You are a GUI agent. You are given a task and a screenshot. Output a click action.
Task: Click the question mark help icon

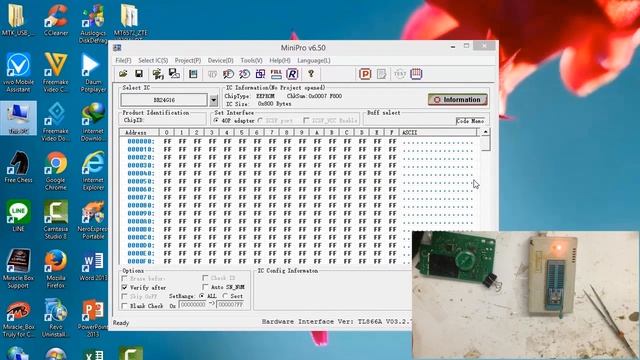pyautogui.click(x=311, y=74)
